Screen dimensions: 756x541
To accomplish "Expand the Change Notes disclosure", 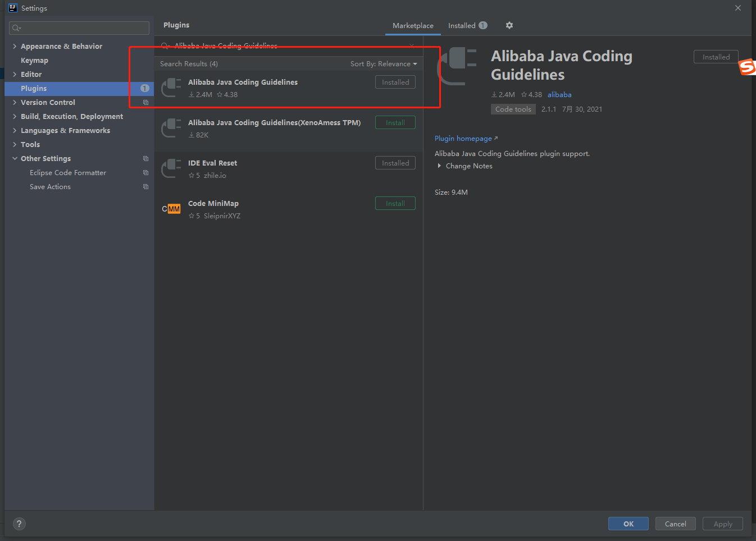I will 439,166.
